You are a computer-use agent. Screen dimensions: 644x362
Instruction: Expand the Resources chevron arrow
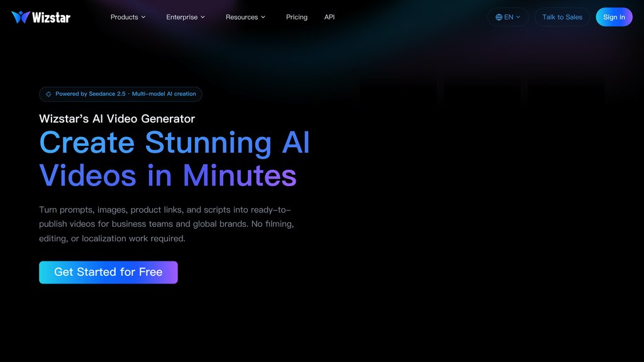[x=263, y=17]
